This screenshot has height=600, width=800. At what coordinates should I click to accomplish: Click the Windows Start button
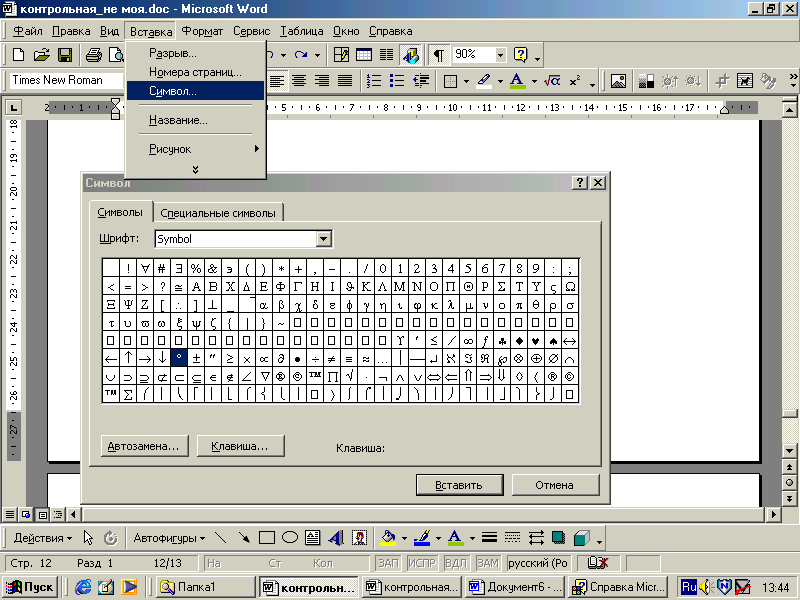(x=29, y=587)
